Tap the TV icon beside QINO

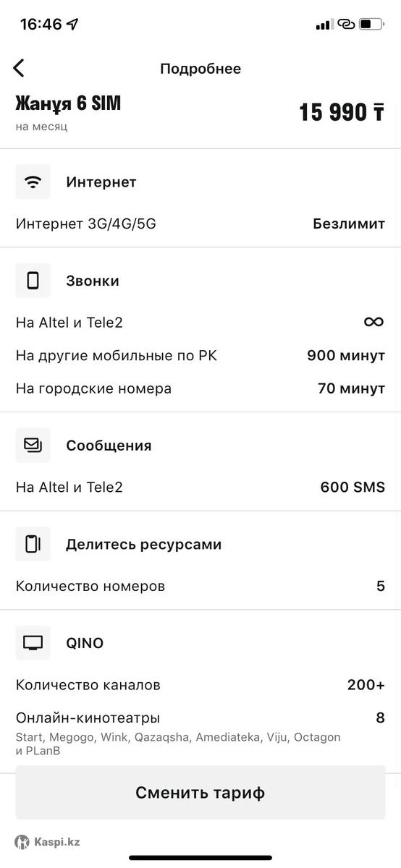33,643
